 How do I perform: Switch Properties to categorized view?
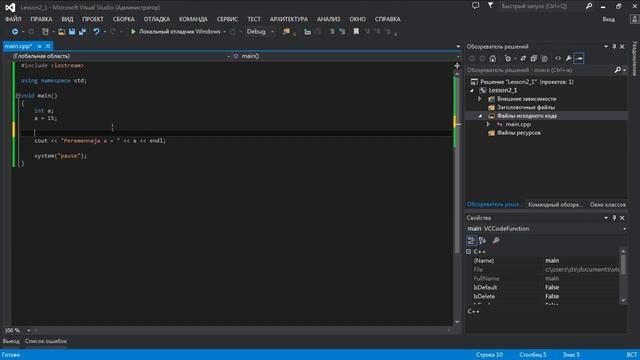point(471,240)
